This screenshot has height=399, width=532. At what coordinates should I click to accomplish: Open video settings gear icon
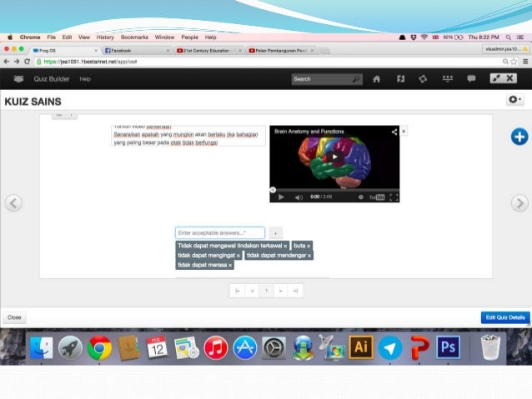pos(361,197)
